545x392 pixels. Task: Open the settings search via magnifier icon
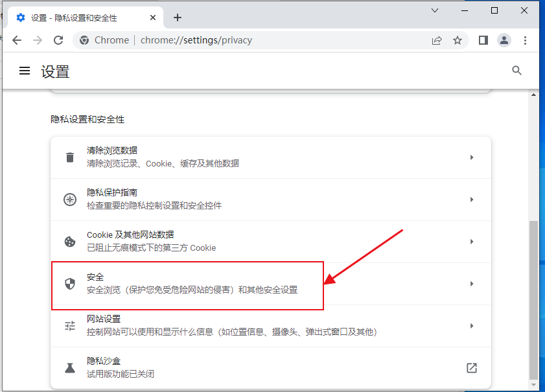[x=516, y=70]
